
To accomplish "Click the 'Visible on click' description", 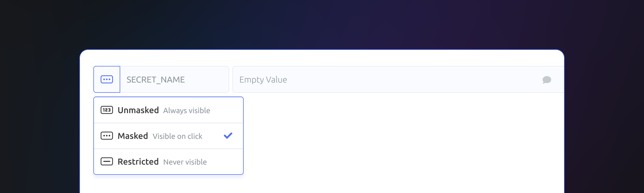I will coord(177,136).
